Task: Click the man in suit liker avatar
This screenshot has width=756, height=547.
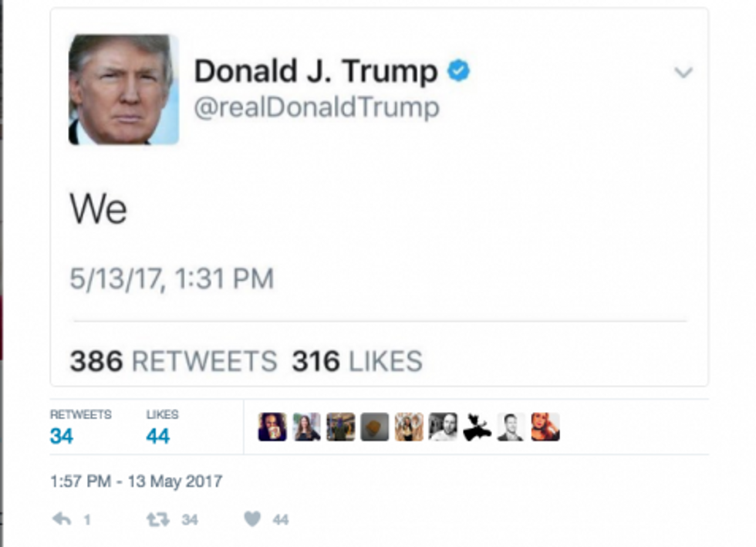Action: [x=511, y=427]
